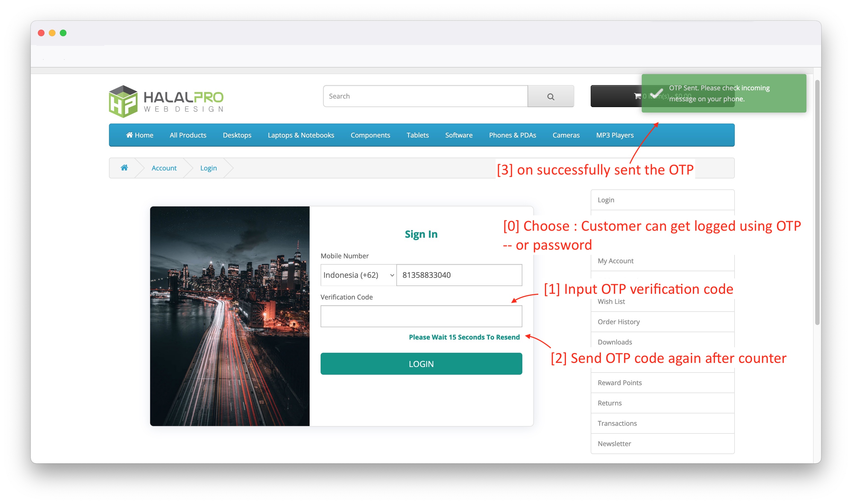Click the Resend timer link

(464, 337)
